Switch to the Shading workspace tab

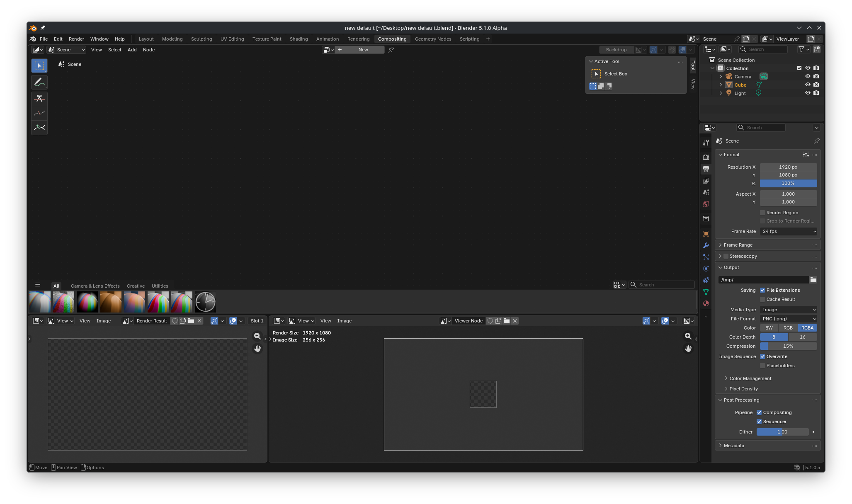click(299, 39)
